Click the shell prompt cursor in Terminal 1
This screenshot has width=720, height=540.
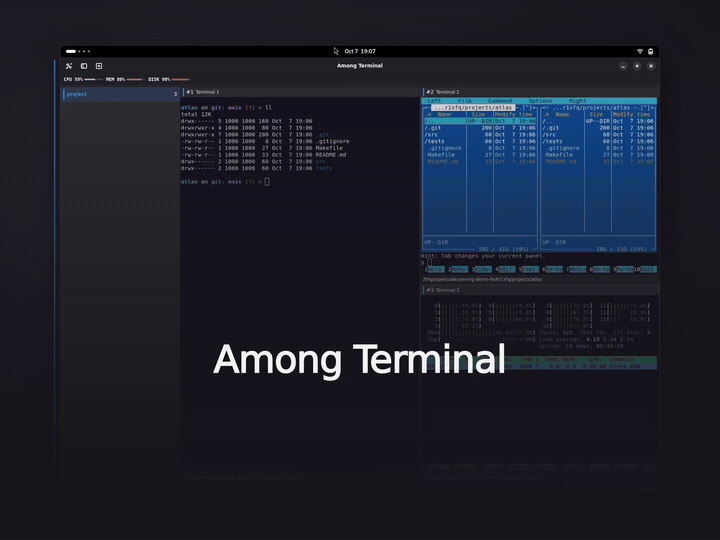[267, 182]
